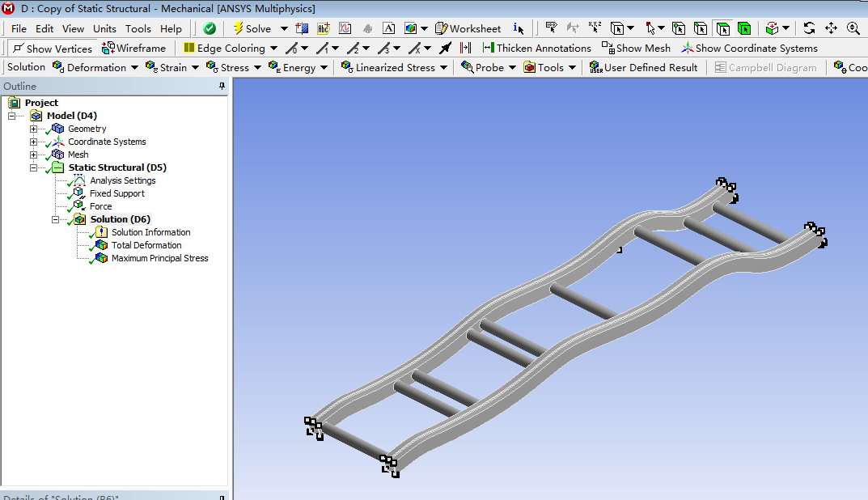Click the ABC Comment annotation icon
Image resolution: width=868 pixels, height=500 pixels.
324,28
